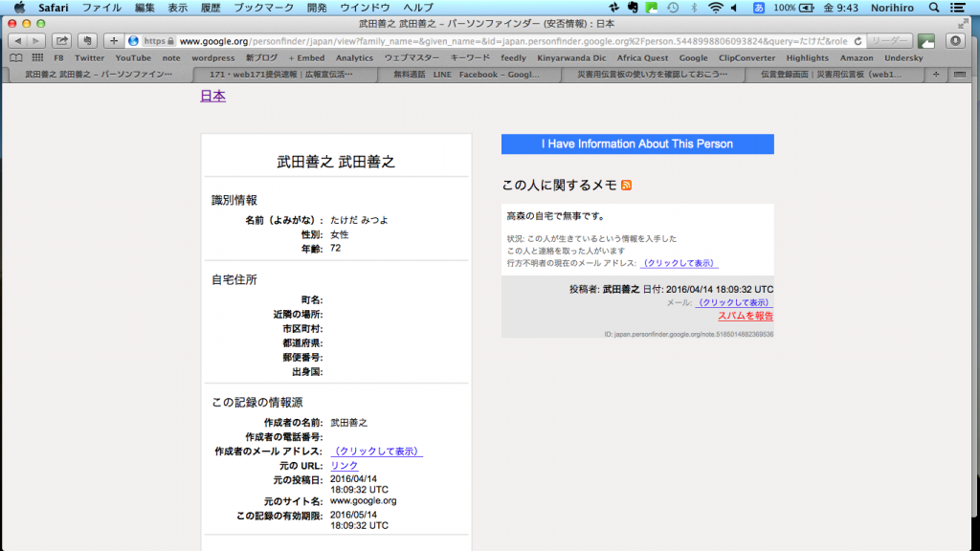Open the Twitter bookmark
The width and height of the screenshot is (980, 551).
(x=89, y=58)
